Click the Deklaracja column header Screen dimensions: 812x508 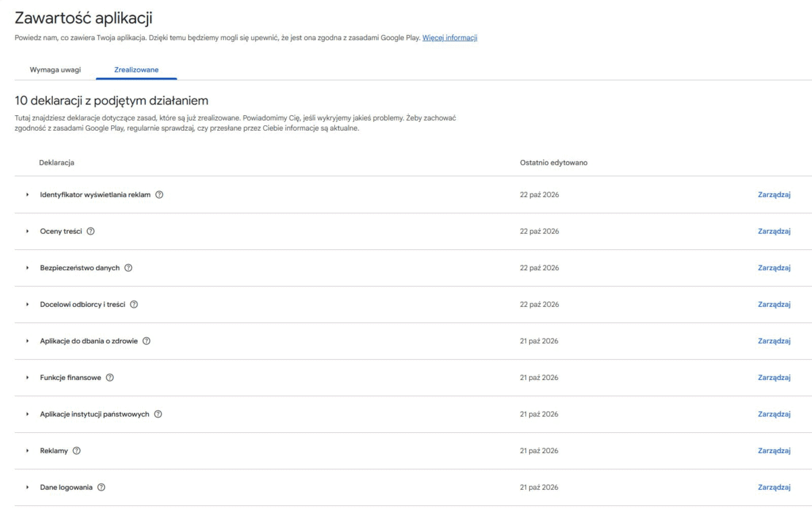tap(57, 163)
